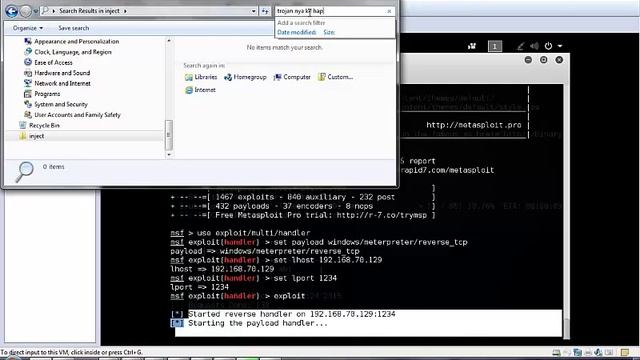Open the recent pages dropdown arrow

pos(36,11)
